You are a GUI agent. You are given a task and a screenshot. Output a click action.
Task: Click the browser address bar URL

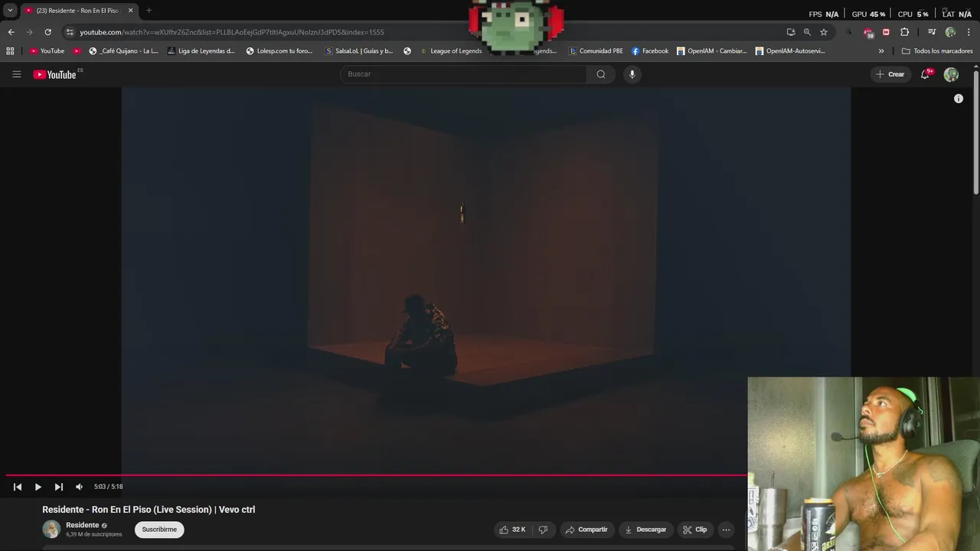pyautogui.click(x=232, y=32)
